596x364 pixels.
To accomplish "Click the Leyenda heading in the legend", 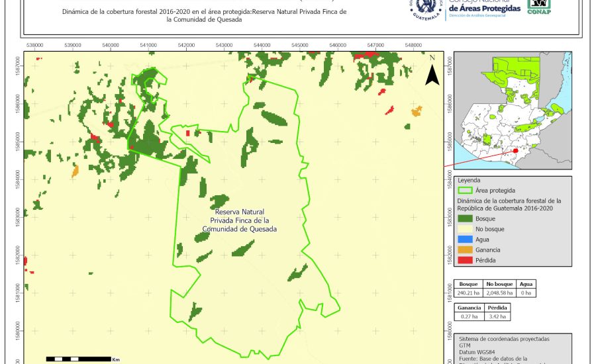I will [x=469, y=179].
